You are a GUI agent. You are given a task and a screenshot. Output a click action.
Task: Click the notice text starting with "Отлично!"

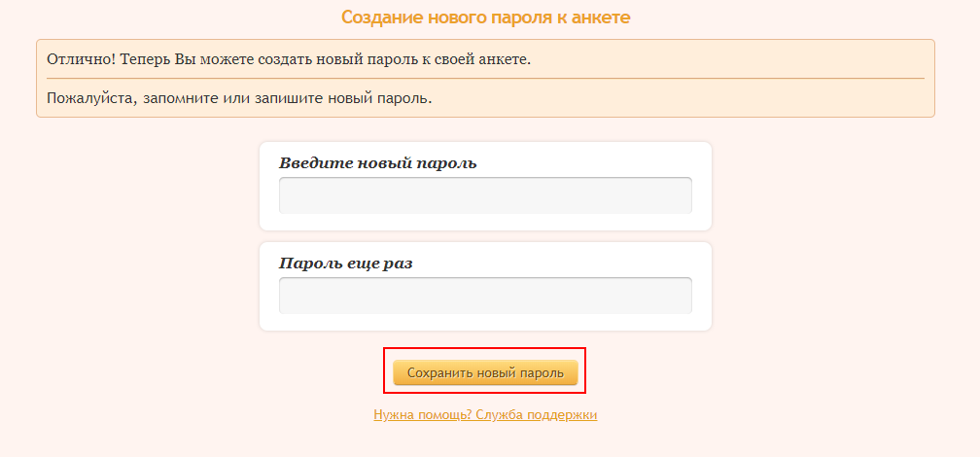[289, 59]
